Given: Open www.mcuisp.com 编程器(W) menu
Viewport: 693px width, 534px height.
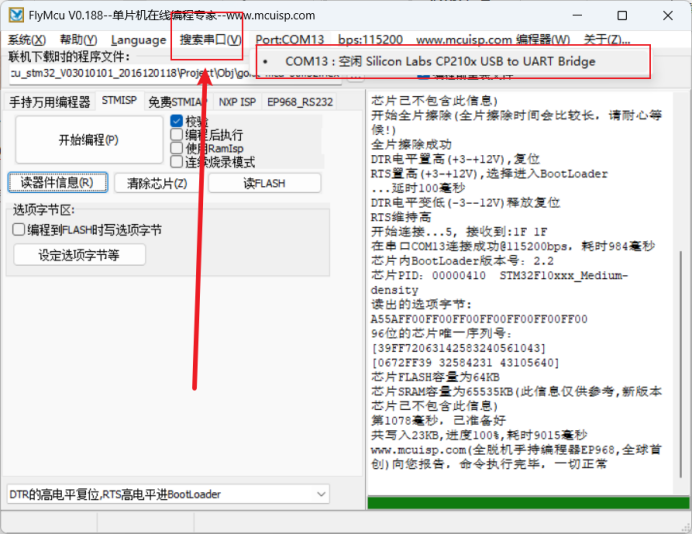Looking at the screenshot, I should tap(493, 40).
